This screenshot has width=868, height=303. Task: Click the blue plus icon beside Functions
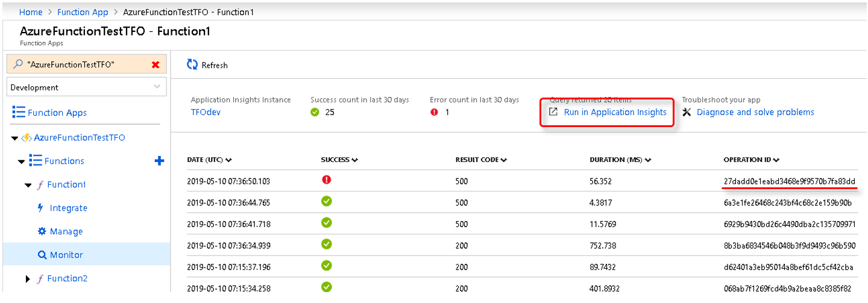click(159, 161)
